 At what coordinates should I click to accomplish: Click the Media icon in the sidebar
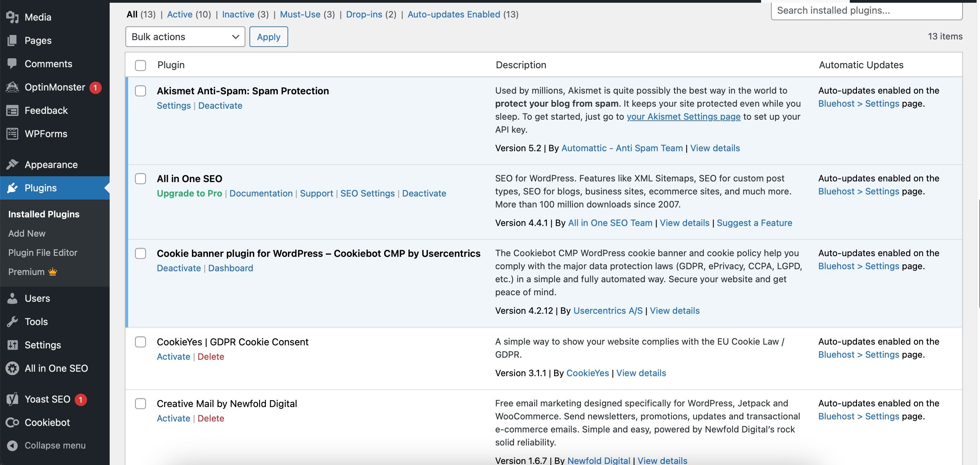(x=12, y=17)
